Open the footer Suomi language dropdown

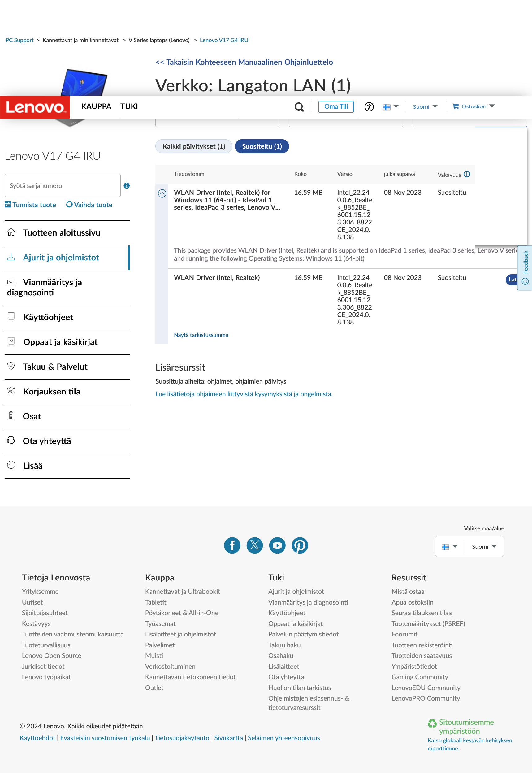484,547
